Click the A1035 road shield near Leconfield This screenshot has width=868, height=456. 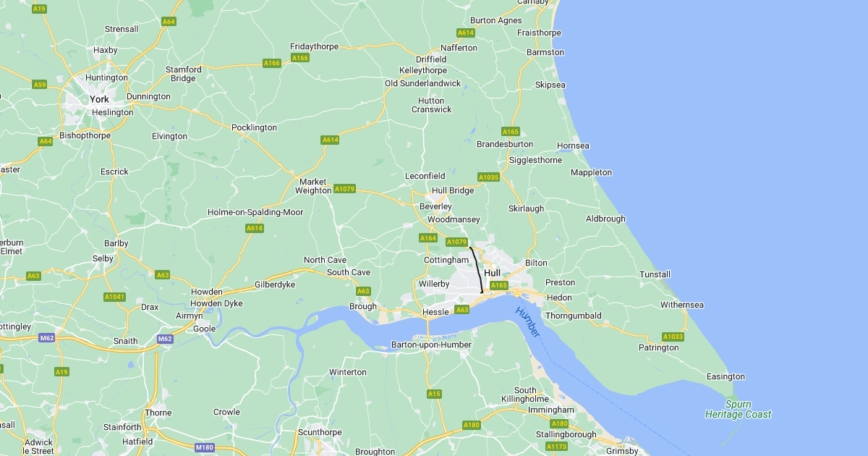pos(488,177)
